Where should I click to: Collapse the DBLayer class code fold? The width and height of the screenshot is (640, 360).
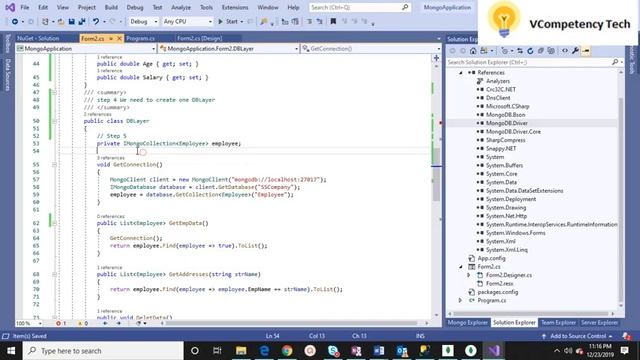[54, 121]
